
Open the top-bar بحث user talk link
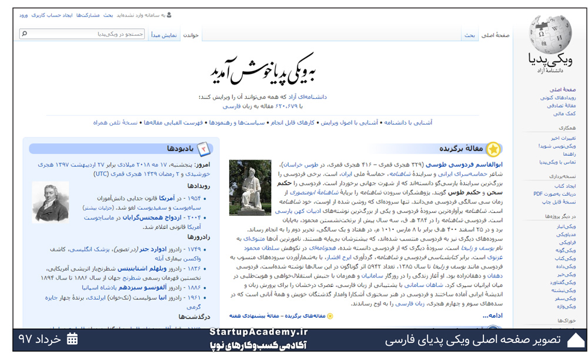[x=108, y=15]
